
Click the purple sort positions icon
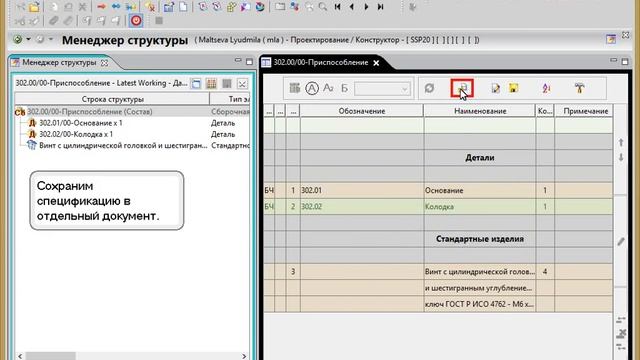[x=546, y=88]
